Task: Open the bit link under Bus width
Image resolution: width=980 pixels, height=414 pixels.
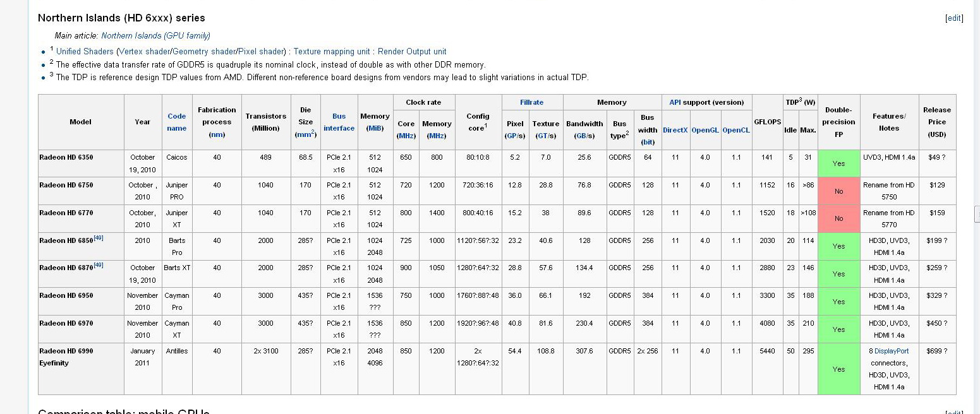Action: coord(648,142)
